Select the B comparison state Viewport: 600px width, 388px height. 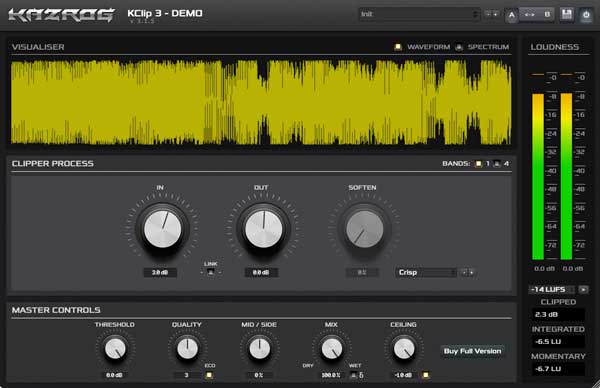547,15
